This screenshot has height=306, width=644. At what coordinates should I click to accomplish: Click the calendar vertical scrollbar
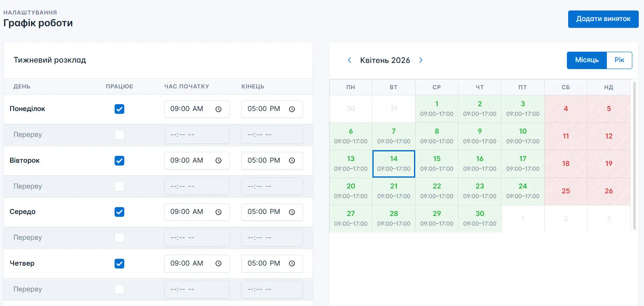[635, 156]
